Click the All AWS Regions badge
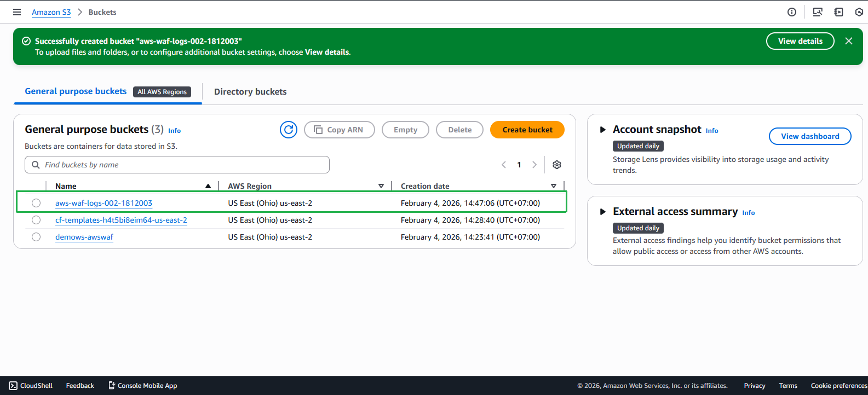Image resolution: width=868 pixels, height=395 pixels. (x=162, y=92)
